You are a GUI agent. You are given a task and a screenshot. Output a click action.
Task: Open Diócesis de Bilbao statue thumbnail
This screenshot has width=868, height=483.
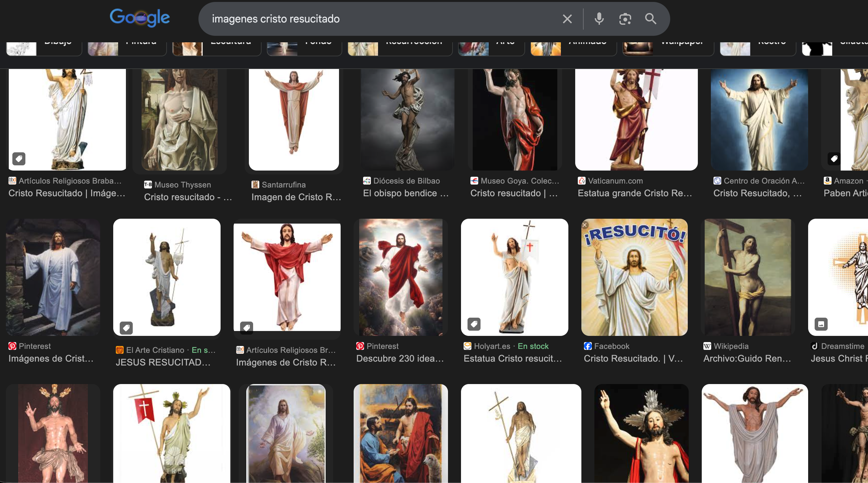click(407, 120)
